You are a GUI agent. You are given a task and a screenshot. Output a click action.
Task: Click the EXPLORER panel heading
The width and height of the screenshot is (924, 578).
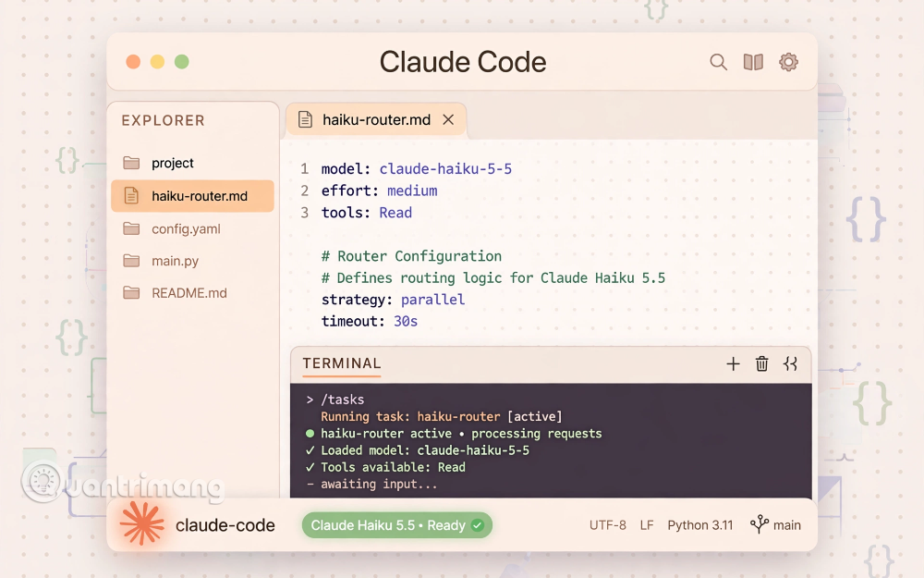(x=164, y=121)
